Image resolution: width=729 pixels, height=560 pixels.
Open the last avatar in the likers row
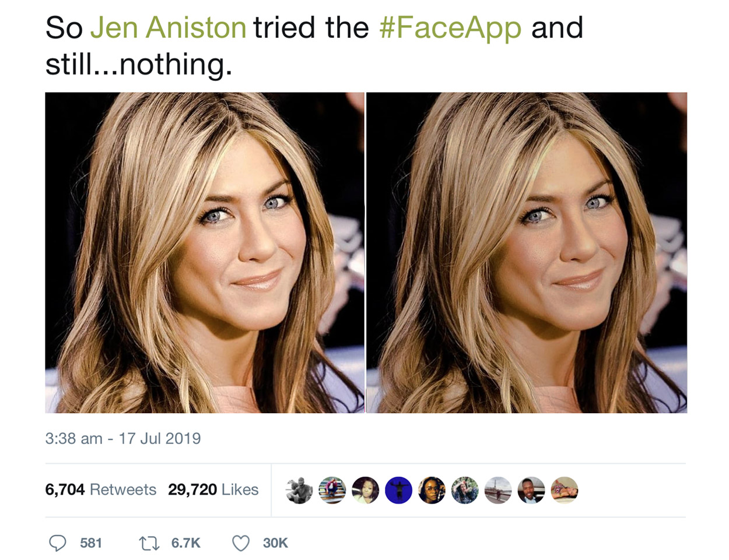pos(565,490)
